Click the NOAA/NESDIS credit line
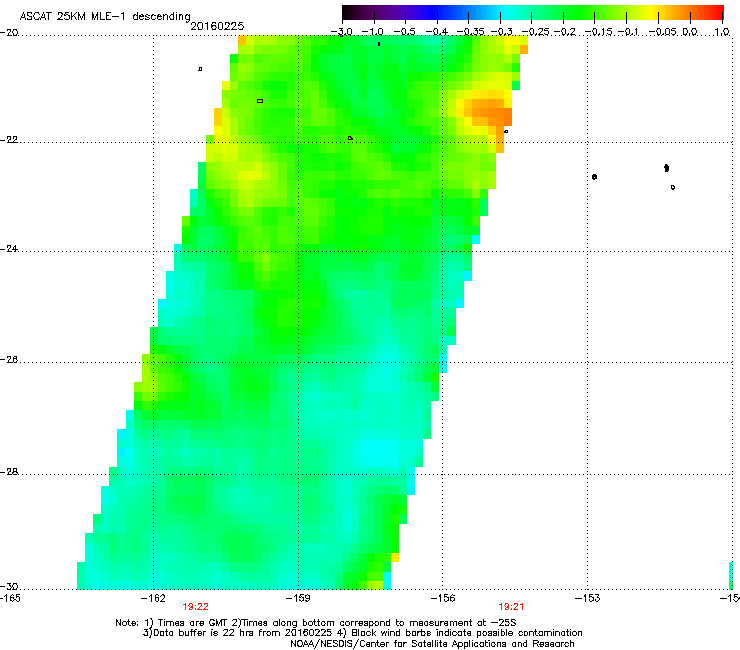The width and height of the screenshot is (740, 650). [432, 644]
